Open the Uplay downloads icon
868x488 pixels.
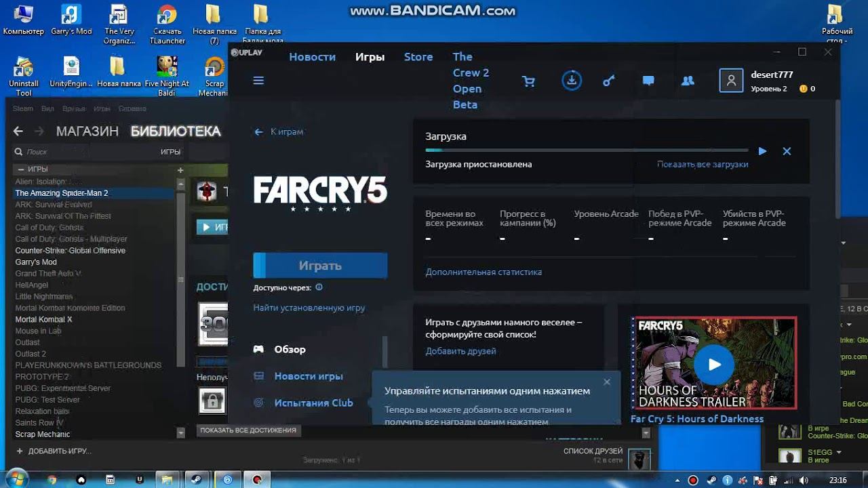click(x=572, y=81)
